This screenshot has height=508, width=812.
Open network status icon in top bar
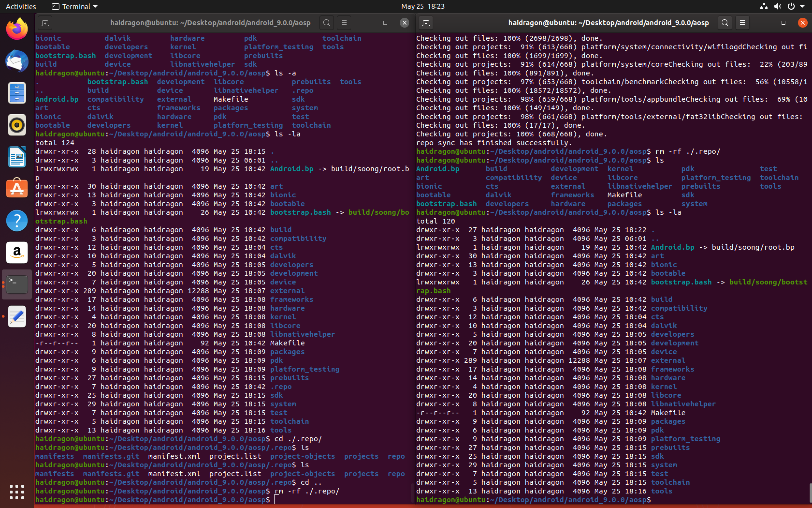tap(764, 6)
